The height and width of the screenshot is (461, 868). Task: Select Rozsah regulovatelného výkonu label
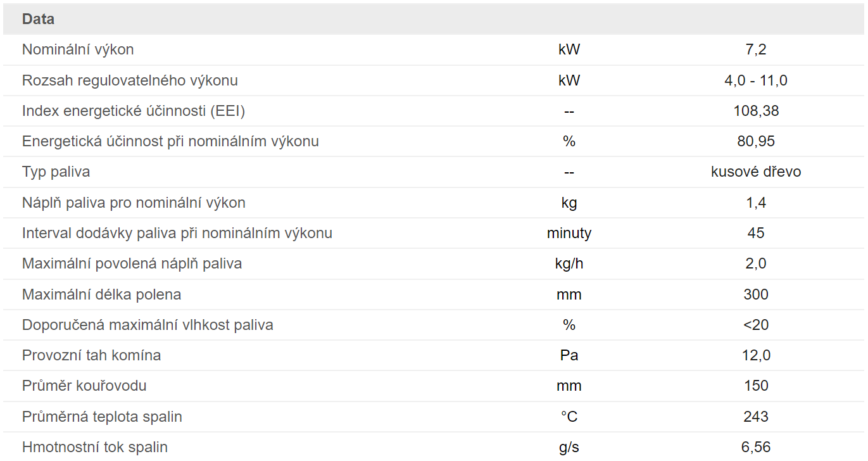click(130, 80)
